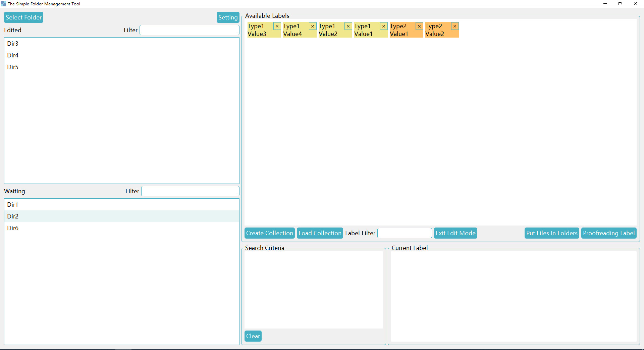This screenshot has height=350, width=644.
Task: Open the Setting dialog
Action: tap(228, 17)
